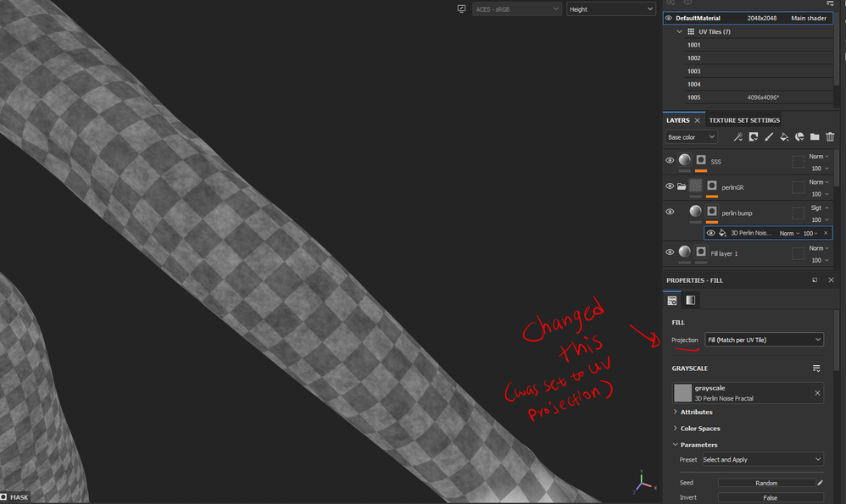846x504 pixels.
Task: Select the perlin bump layer mask thumbnail
Action: tap(712, 211)
